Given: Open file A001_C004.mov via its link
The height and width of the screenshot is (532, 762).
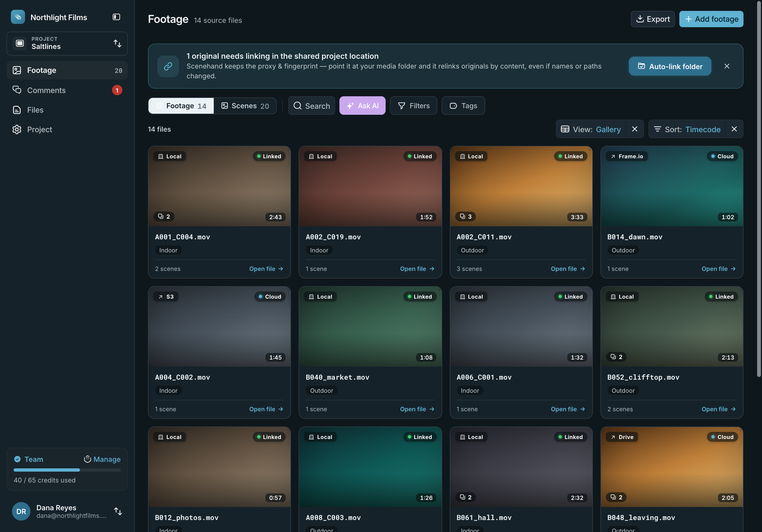Looking at the screenshot, I should tap(266, 269).
